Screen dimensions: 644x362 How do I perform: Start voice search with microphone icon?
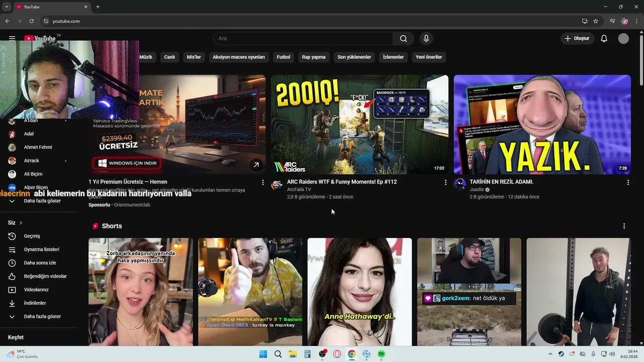(x=426, y=39)
